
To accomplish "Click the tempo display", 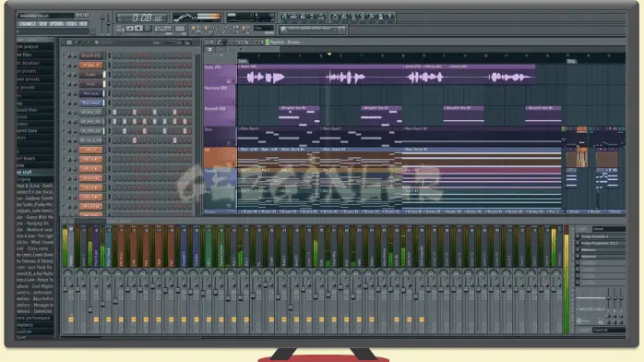I will pyautogui.click(x=163, y=29).
